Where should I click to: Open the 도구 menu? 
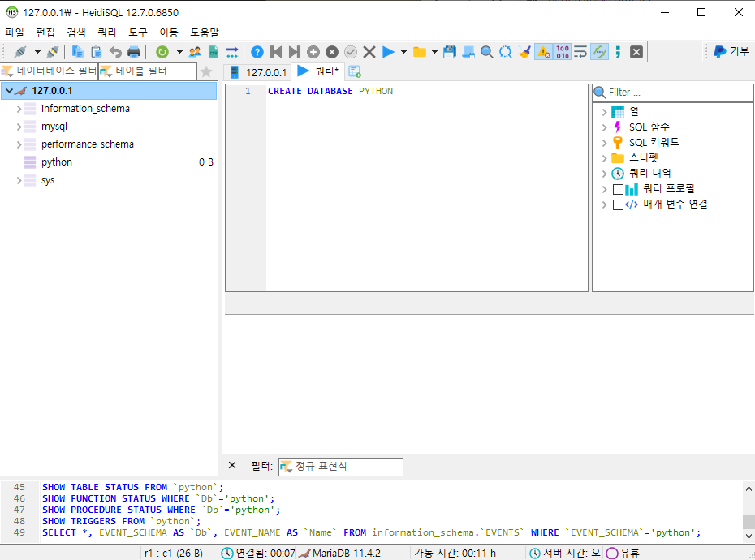138,32
